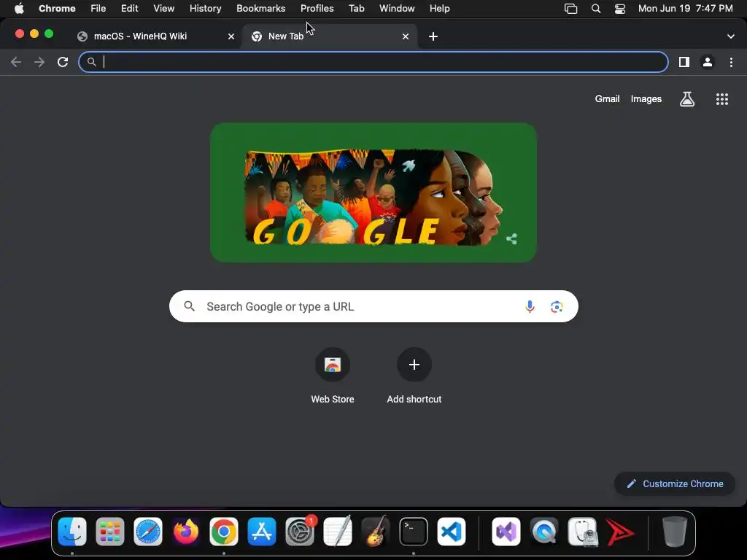Open the Edit menu
Viewport: 747px width, 560px height.
pos(129,9)
